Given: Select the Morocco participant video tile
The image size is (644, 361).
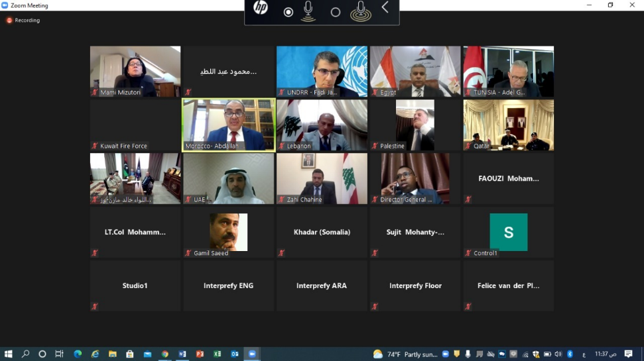Looking at the screenshot, I should (228, 125).
